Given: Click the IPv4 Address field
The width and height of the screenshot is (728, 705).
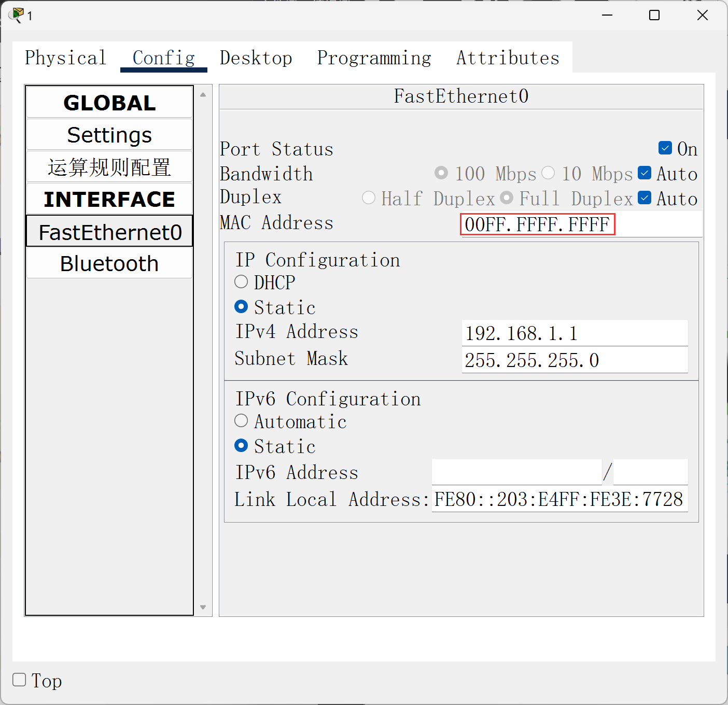Looking at the screenshot, I should coord(575,333).
